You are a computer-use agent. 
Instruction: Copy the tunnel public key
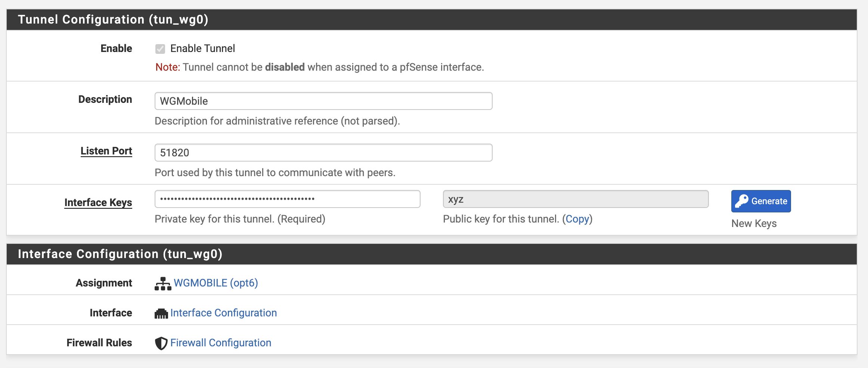(577, 219)
